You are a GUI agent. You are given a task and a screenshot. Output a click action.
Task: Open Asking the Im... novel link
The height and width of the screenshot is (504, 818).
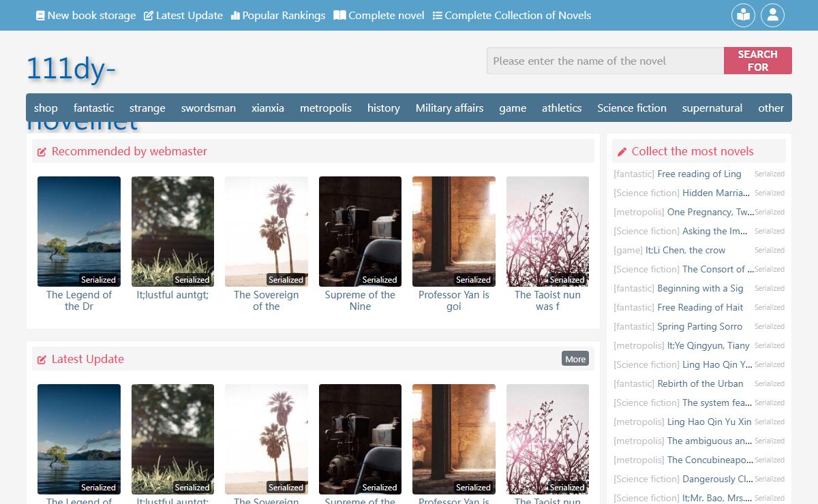715,231
